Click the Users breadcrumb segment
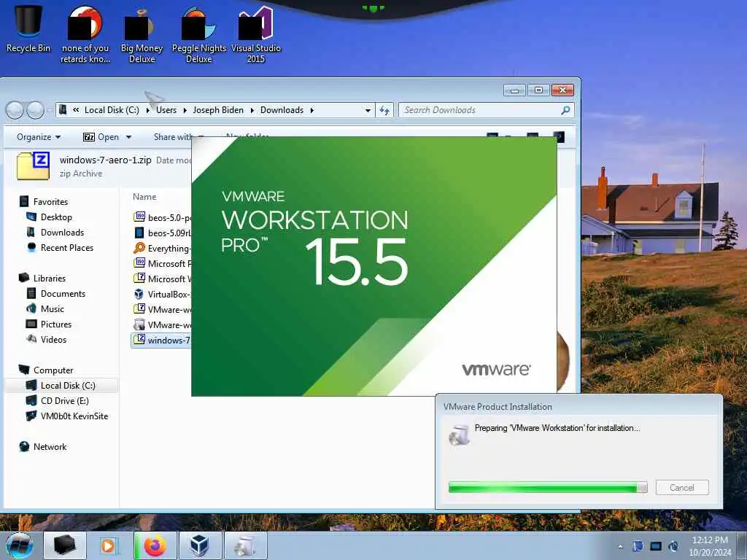The height and width of the screenshot is (560, 747). click(x=166, y=110)
